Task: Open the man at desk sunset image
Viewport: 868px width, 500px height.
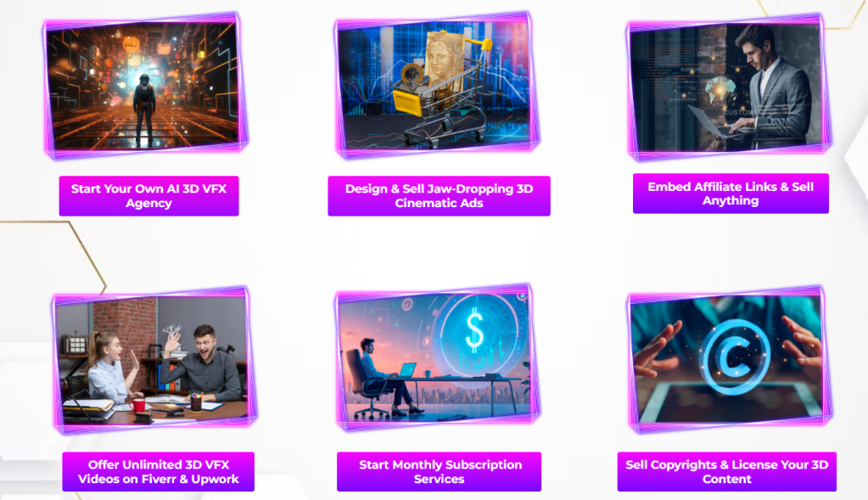Action: pos(437,358)
